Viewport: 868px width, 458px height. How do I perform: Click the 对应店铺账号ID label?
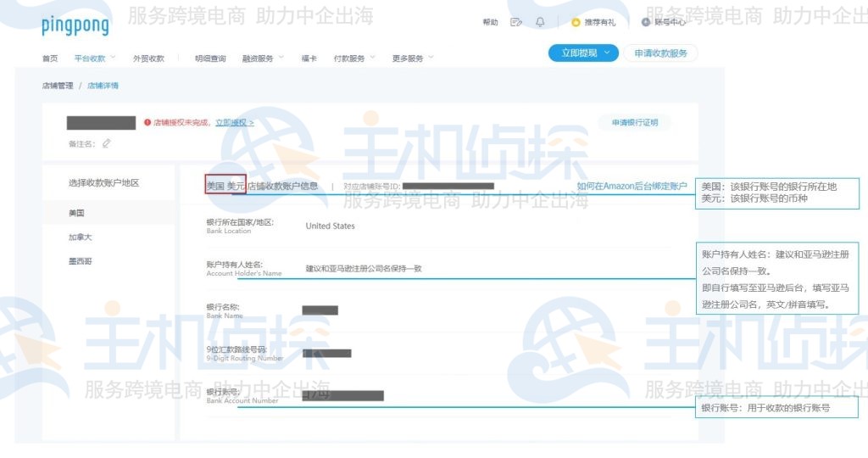pyautogui.click(x=371, y=186)
